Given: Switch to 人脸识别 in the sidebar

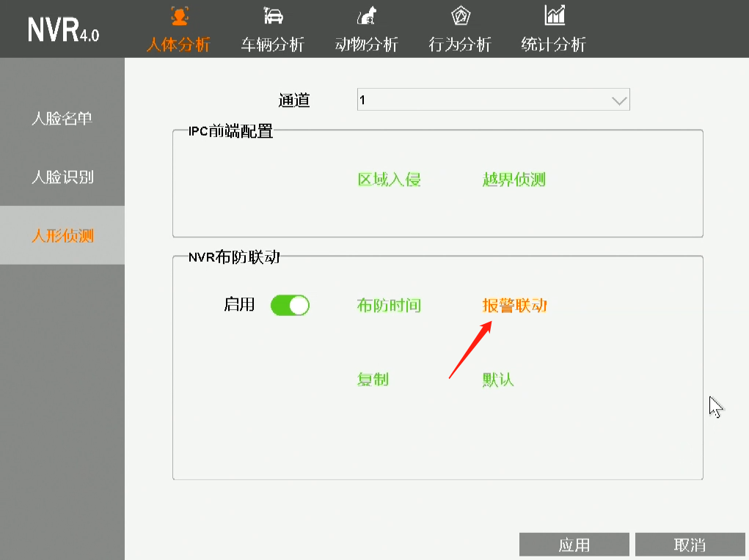Looking at the screenshot, I should [62, 177].
